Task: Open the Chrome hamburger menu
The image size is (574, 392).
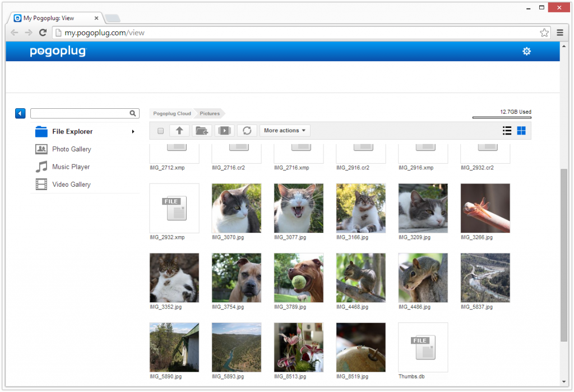Action: [560, 33]
